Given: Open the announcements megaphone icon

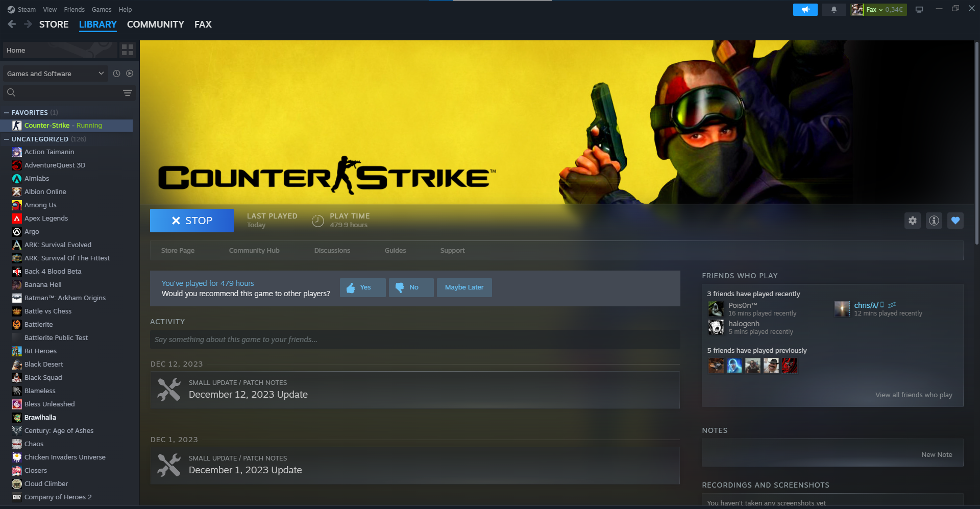Looking at the screenshot, I should click(805, 10).
